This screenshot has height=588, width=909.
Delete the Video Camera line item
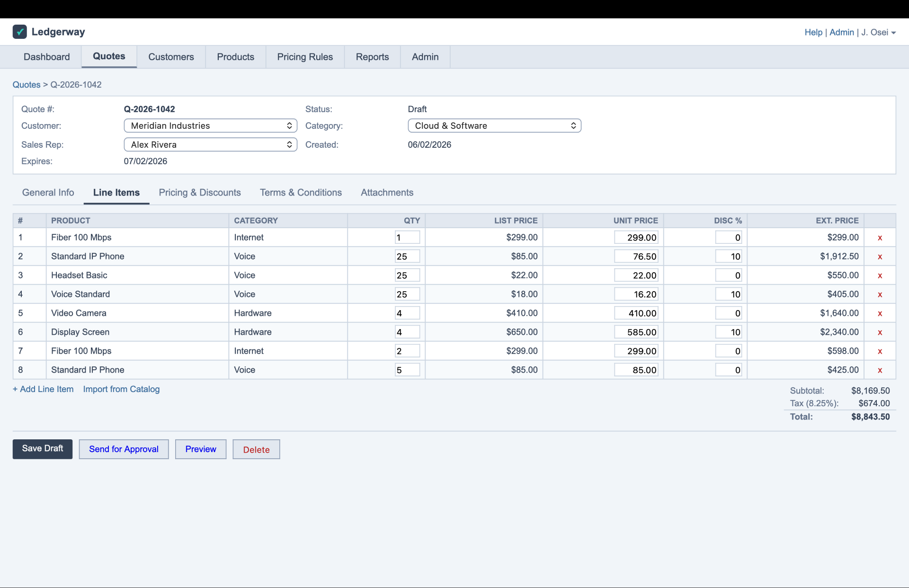point(880,313)
